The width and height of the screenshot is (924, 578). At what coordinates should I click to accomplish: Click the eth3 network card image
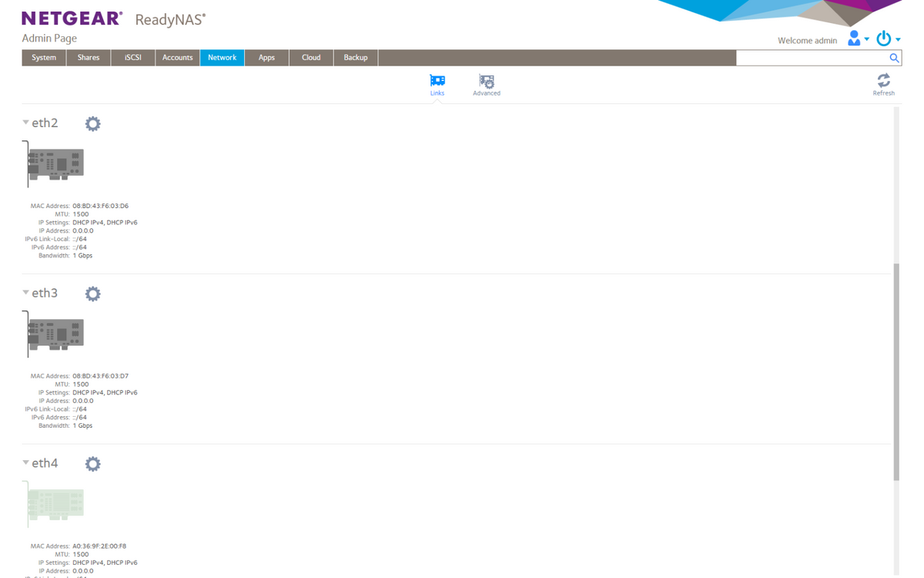(53, 334)
